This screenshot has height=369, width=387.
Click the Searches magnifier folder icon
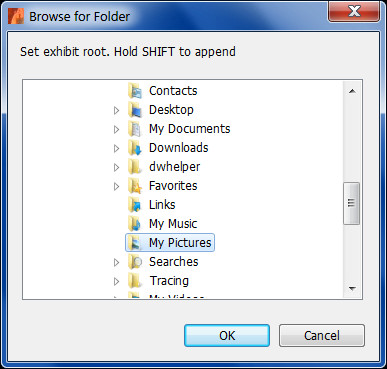[x=135, y=262]
